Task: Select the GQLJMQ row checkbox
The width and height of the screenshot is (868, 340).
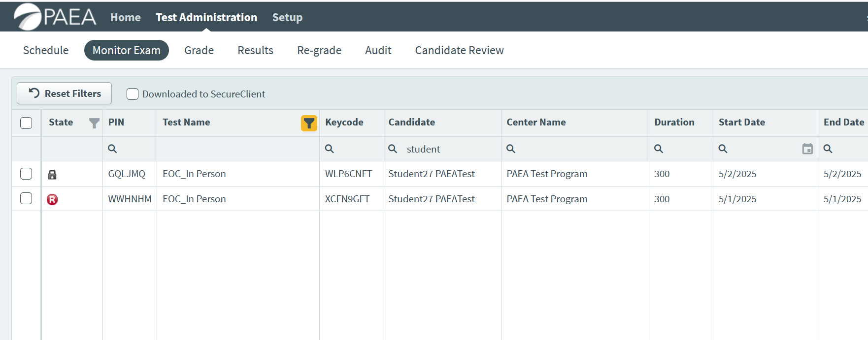Action: pyautogui.click(x=26, y=174)
